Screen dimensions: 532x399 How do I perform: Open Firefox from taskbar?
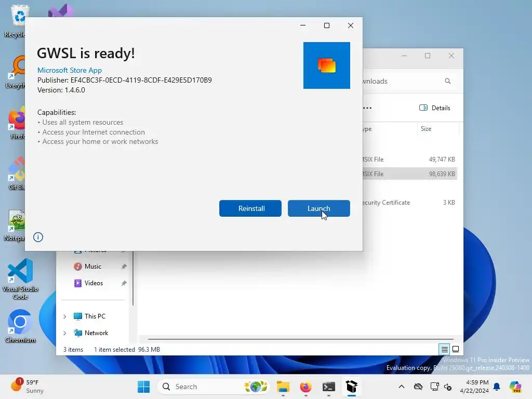point(305,387)
